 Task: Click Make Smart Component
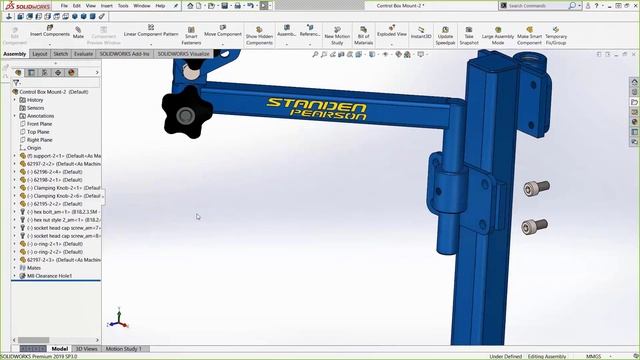pos(529,36)
